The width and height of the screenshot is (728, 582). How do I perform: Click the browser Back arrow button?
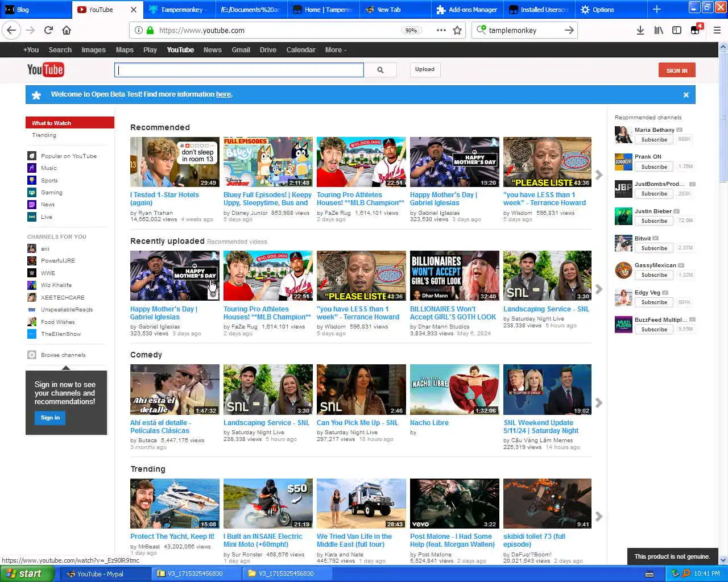12,30
